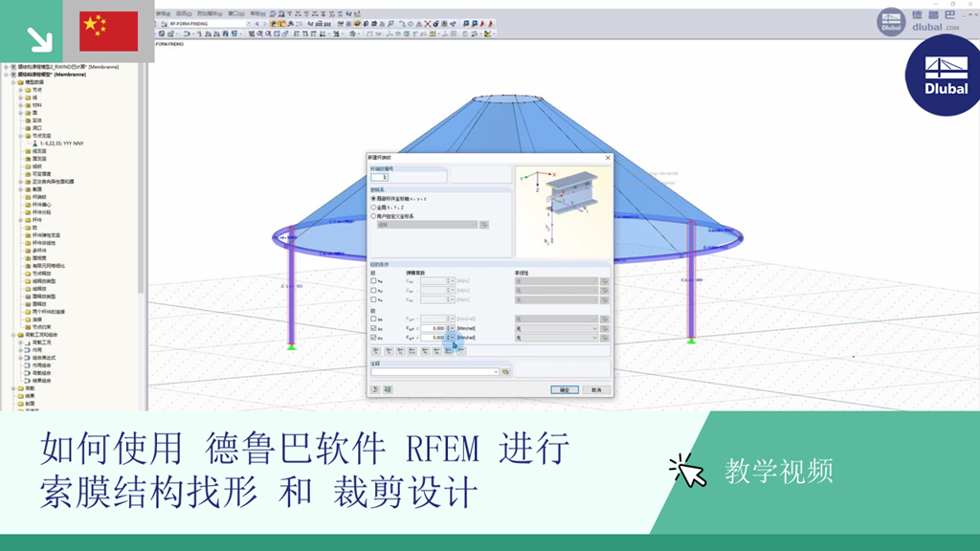Image resolution: width=980 pixels, height=551 pixels.
Task: Expand the 节点 tree node
Action: pos(21,90)
